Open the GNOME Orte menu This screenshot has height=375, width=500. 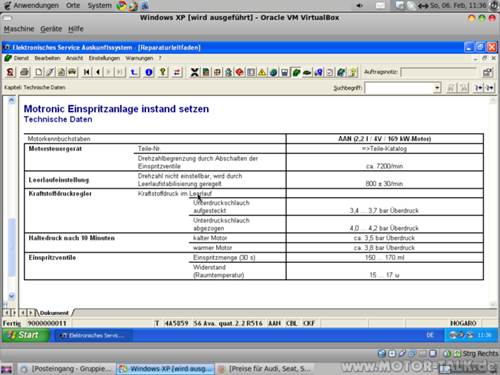73,6
